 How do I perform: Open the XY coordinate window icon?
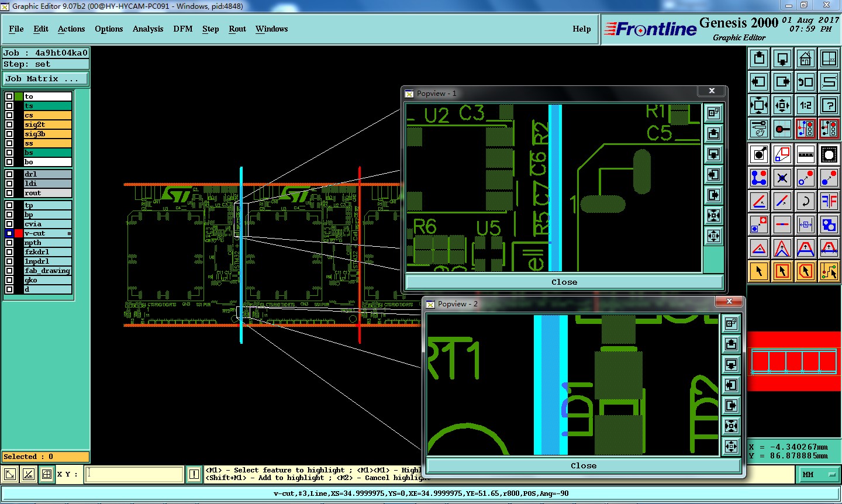coord(829,58)
